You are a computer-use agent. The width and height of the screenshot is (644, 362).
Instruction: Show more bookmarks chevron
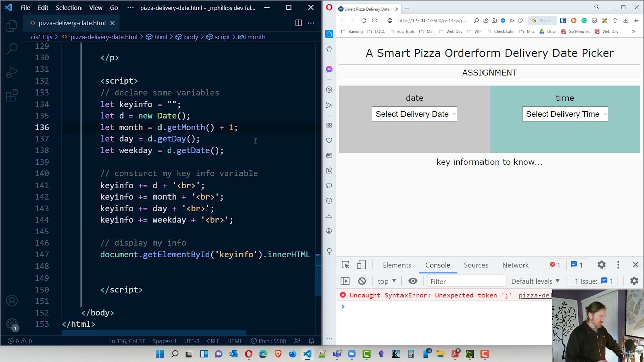pos(633,31)
